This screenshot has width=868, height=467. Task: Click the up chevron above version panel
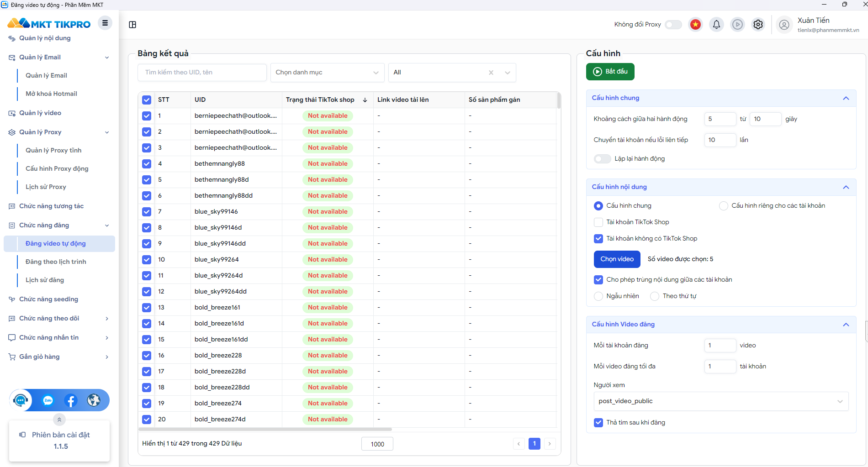(x=59, y=419)
